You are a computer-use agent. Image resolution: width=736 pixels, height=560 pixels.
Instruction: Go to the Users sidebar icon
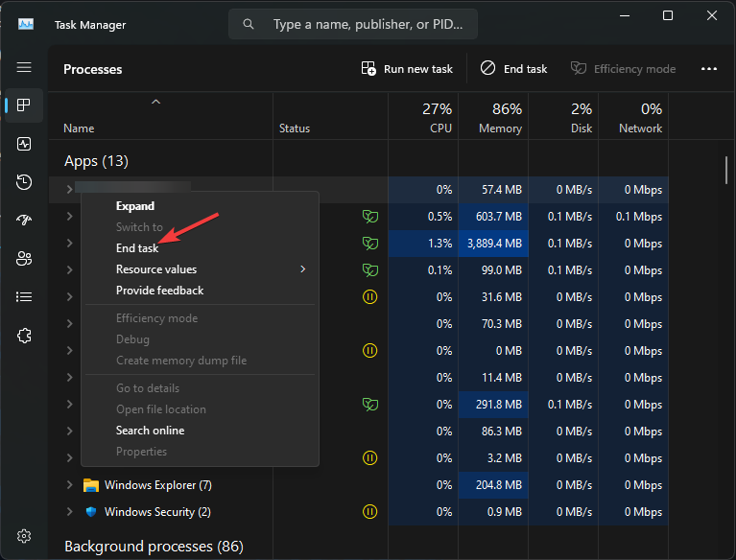click(24, 259)
